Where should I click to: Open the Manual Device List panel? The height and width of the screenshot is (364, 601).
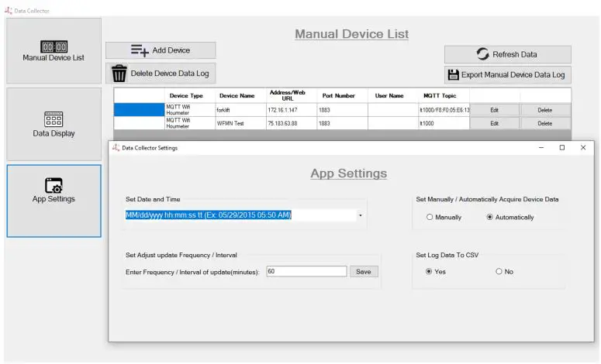pos(54,50)
